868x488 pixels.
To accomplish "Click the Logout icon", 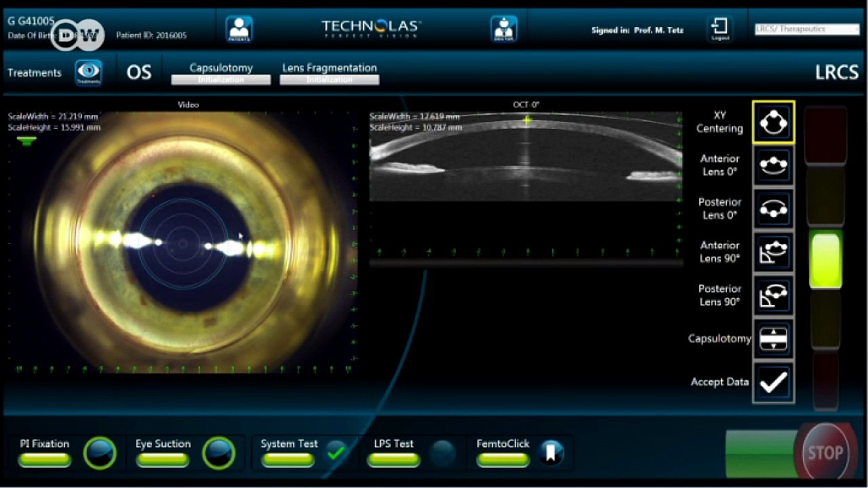I will 720,29.
